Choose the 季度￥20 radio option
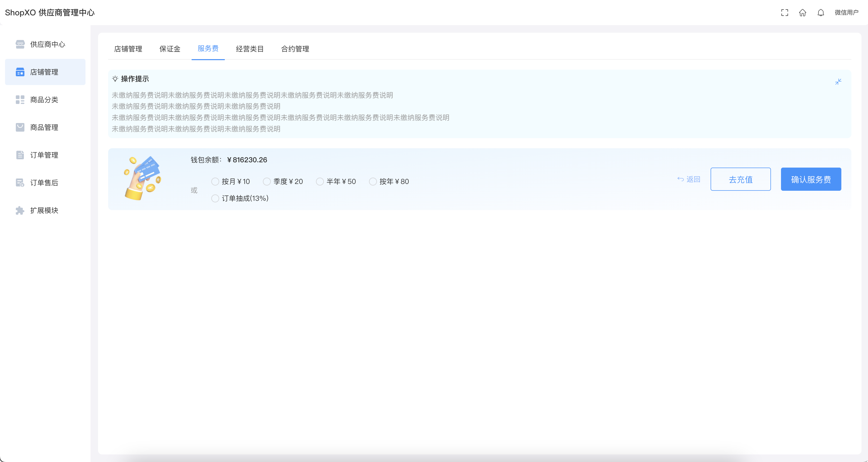Image resolution: width=868 pixels, height=462 pixels. [267, 181]
